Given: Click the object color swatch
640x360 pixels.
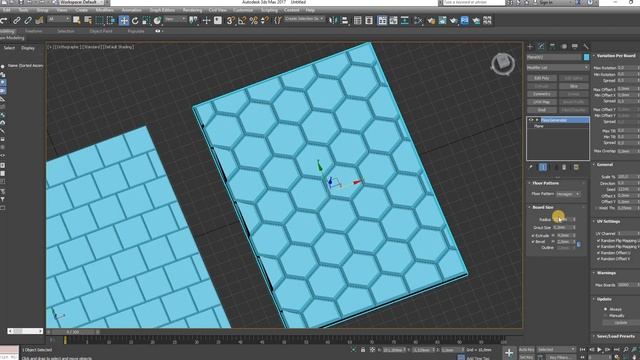Looking at the screenshot, I should 587,57.
